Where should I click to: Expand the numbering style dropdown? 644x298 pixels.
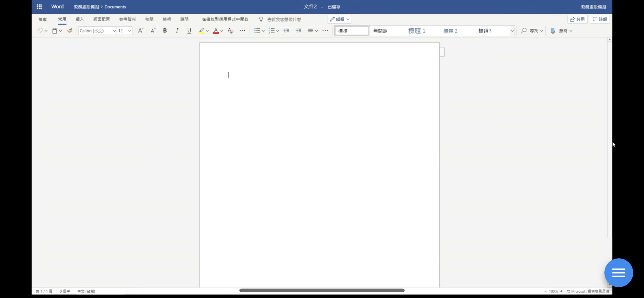278,31
